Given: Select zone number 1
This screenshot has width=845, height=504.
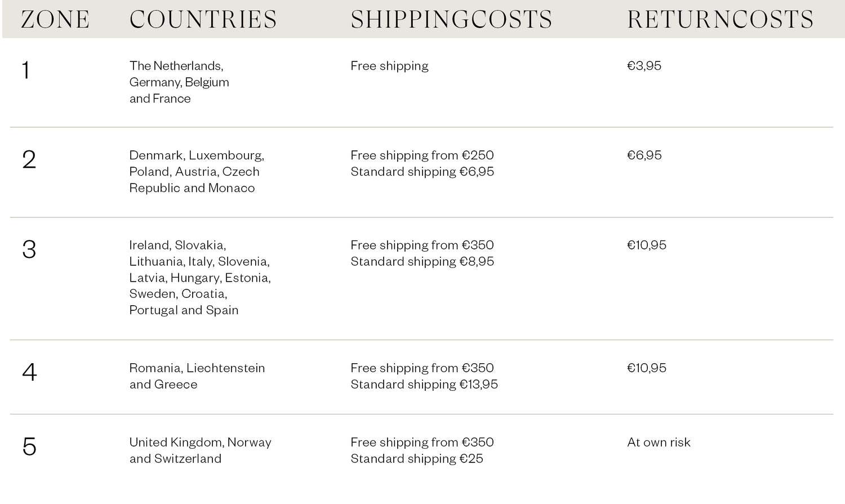Looking at the screenshot, I should coord(25,71).
